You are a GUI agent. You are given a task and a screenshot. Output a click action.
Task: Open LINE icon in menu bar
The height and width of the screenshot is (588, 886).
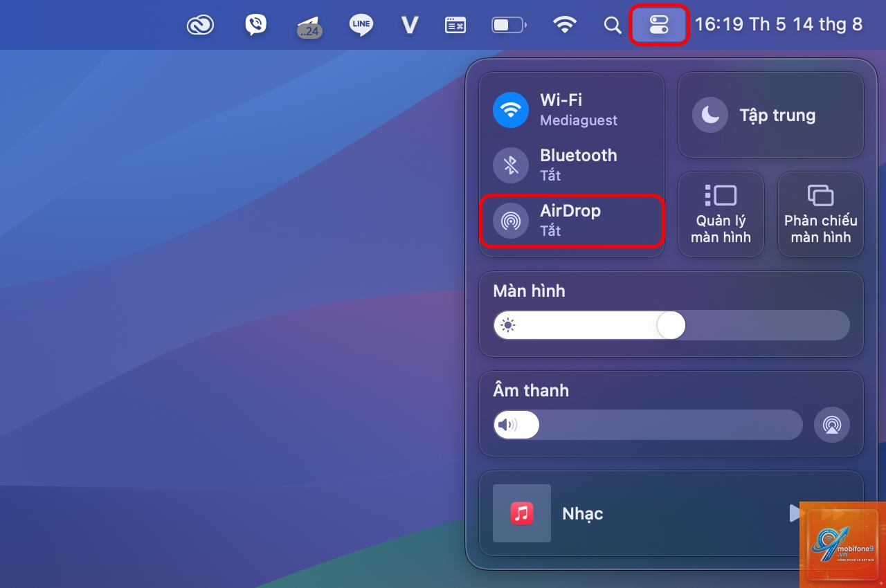361,26
